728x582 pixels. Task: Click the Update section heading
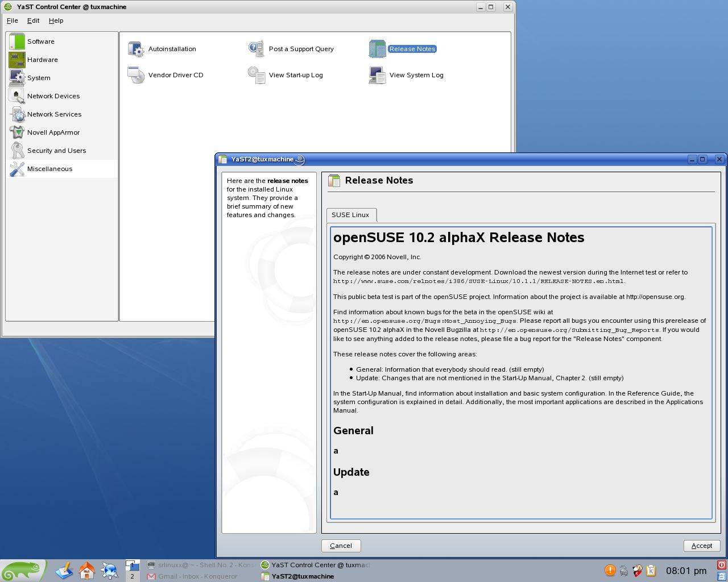click(351, 472)
